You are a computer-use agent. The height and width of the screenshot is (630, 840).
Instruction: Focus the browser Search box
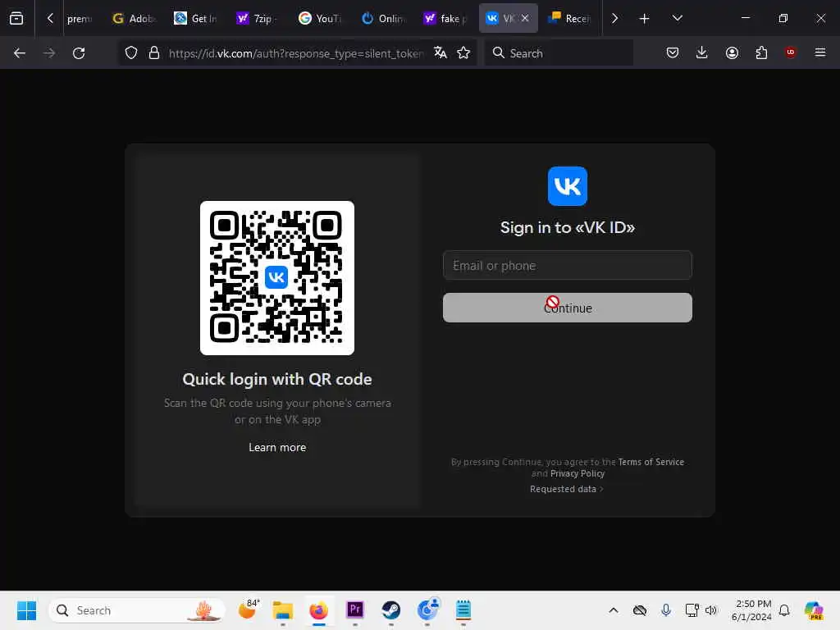click(x=559, y=53)
